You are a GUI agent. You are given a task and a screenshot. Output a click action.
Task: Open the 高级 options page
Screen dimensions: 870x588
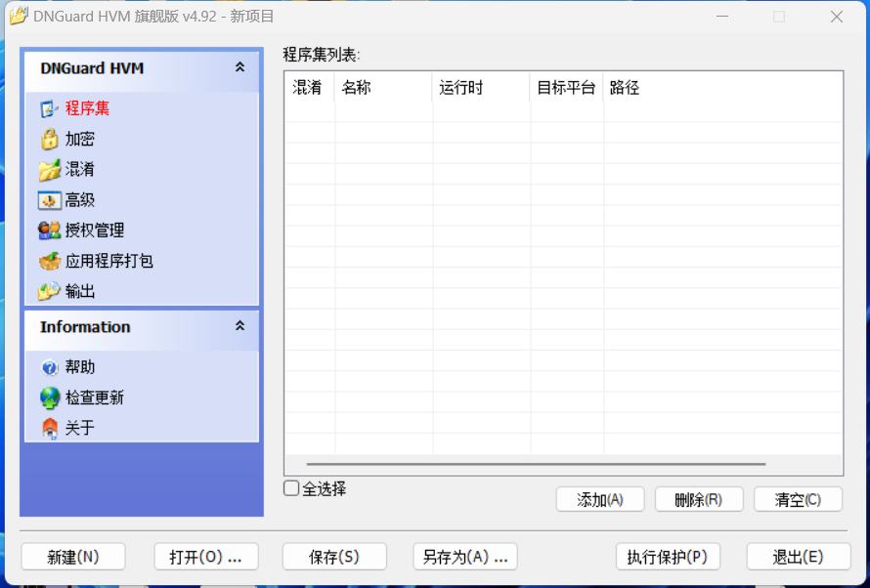pos(80,200)
